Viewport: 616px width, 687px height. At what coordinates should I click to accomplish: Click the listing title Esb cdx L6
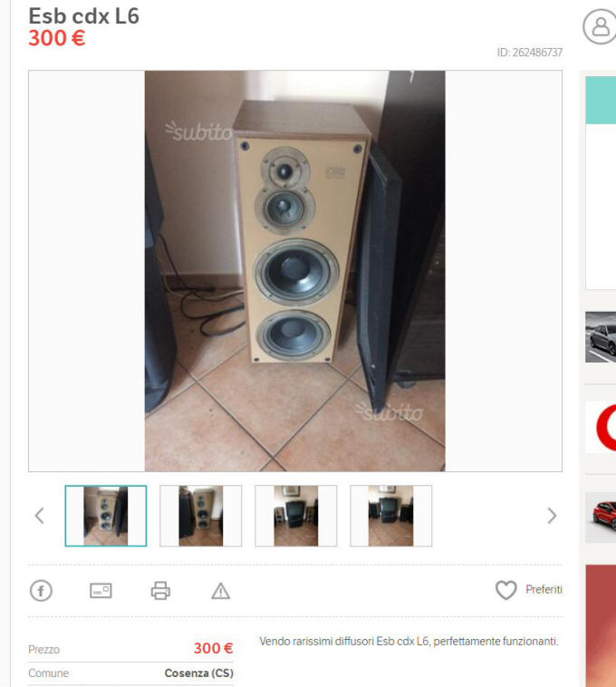[x=83, y=16]
